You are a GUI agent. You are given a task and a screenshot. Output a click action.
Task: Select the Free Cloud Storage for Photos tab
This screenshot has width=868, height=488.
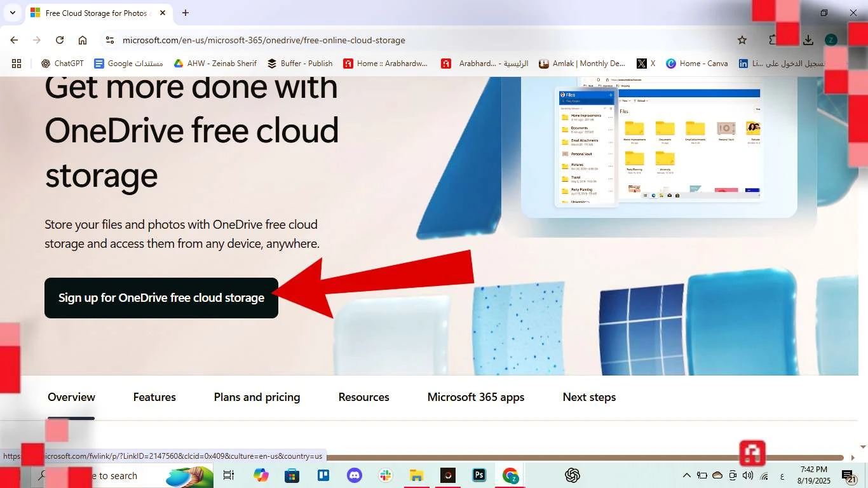[98, 13]
